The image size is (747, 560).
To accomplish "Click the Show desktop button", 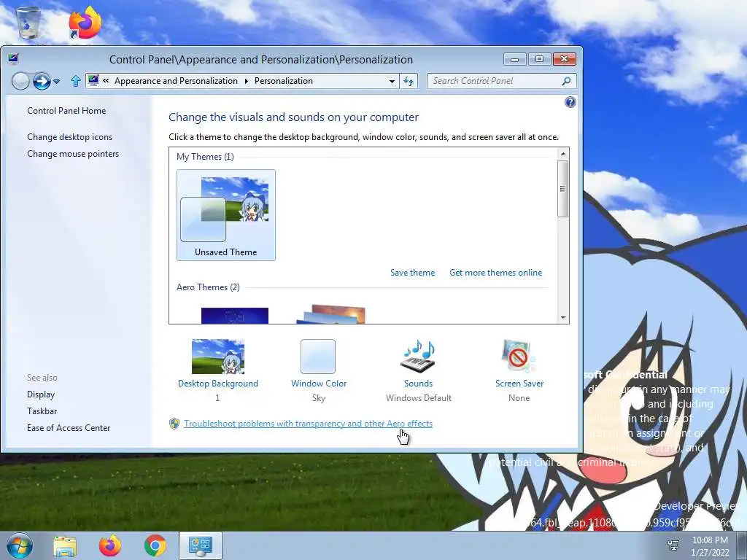I will (742, 545).
